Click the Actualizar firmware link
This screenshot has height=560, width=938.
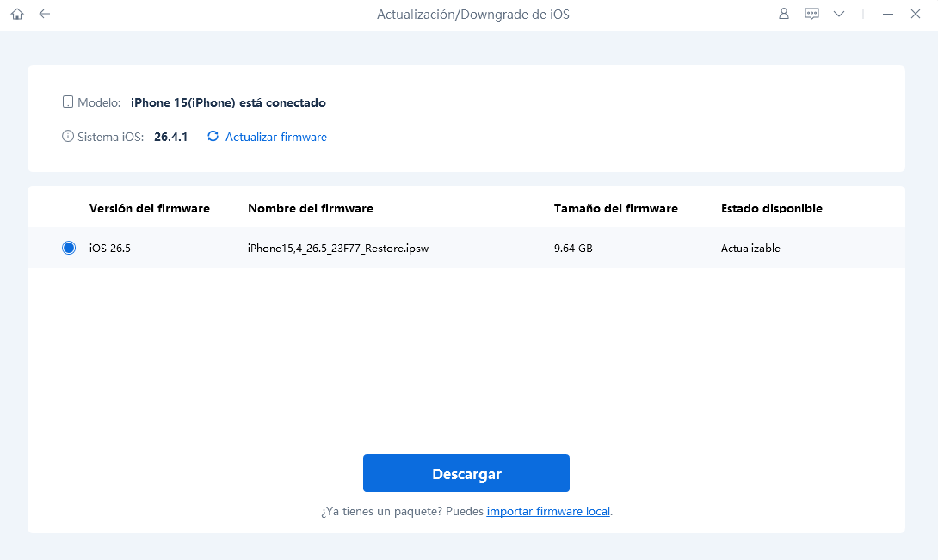click(275, 137)
